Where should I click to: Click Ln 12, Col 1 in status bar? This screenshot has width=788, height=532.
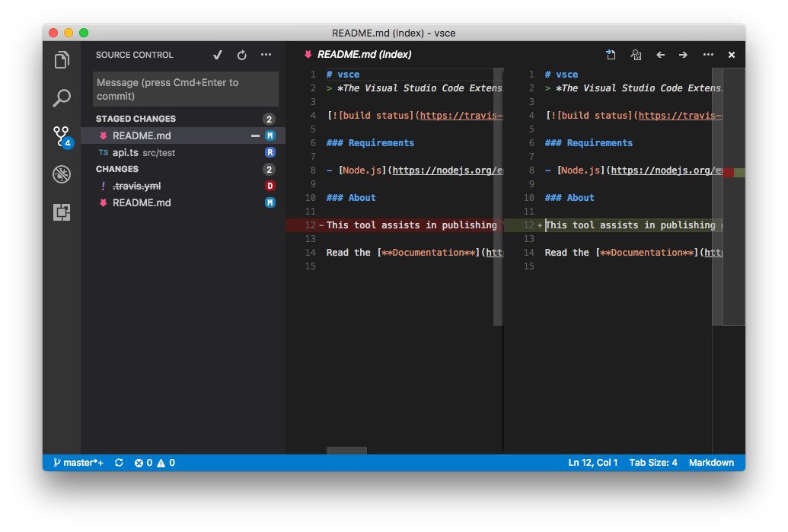click(x=592, y=463)
